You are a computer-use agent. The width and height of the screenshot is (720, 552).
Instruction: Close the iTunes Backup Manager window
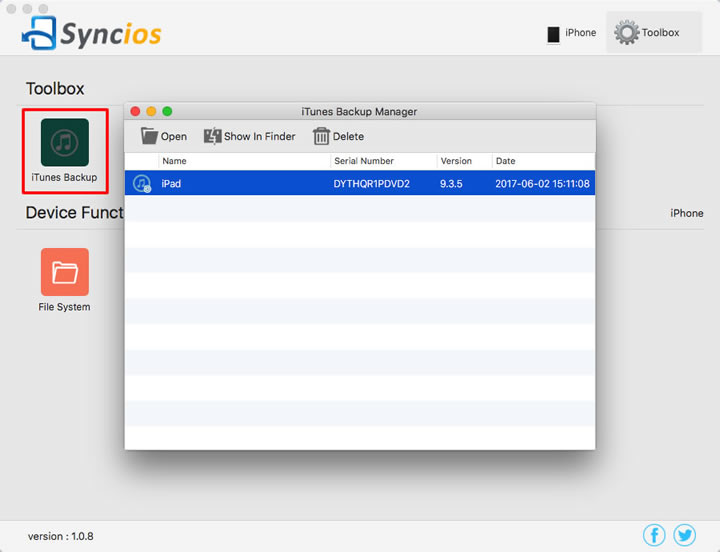(x=135, y=111)
